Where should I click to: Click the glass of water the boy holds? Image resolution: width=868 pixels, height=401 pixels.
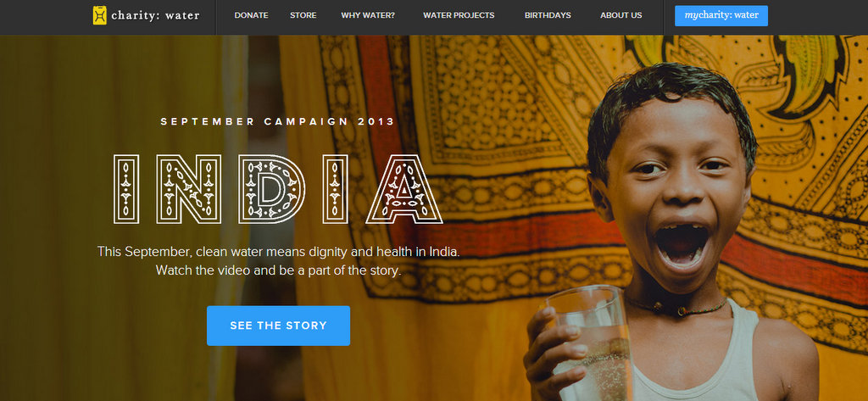coord(590,343)
